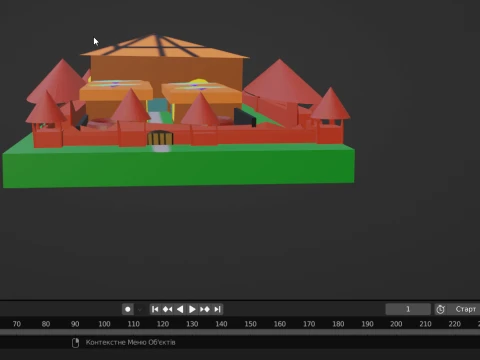Screen dimensions: 480x360
Task: Toggle the preview range clock icon
Action: [441, 309]
